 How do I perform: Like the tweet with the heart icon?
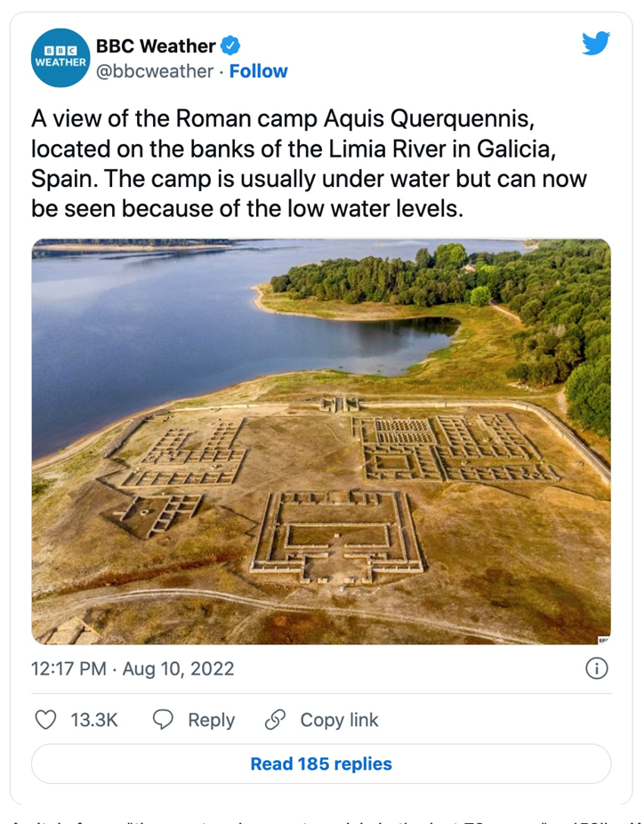pyautogui.click(x=45, y=720)
